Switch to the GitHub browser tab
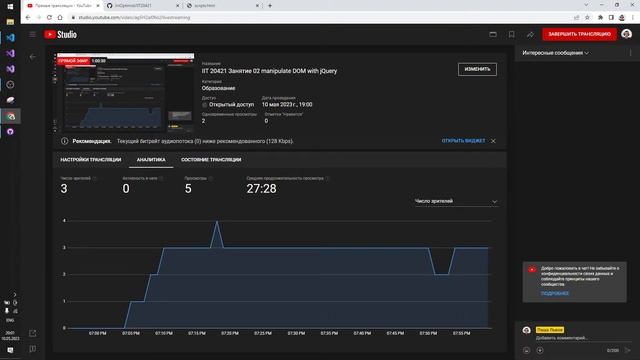Screen dimensions: 640x360 (142, 6)
